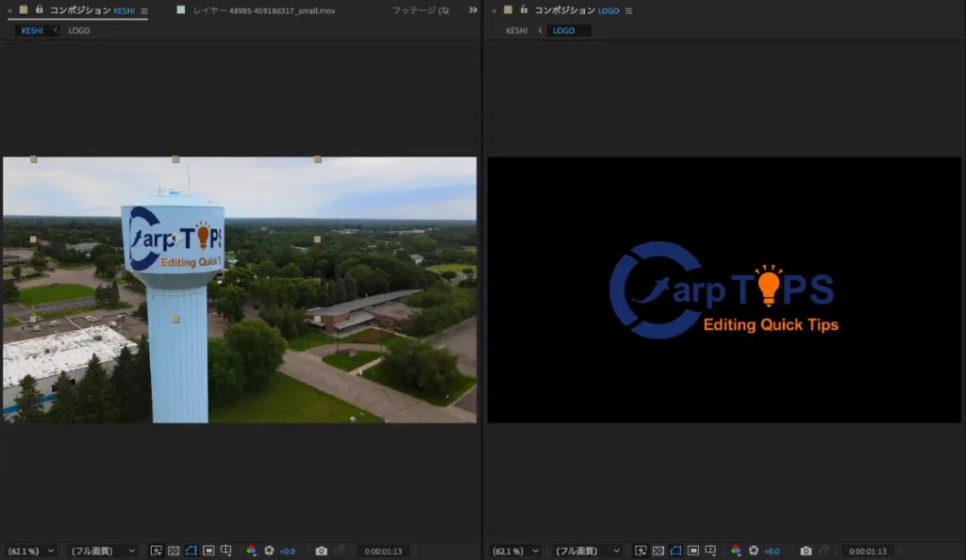
Task: Click the water tower logo in KESHI viewer
Action: (x=175, y=240)
